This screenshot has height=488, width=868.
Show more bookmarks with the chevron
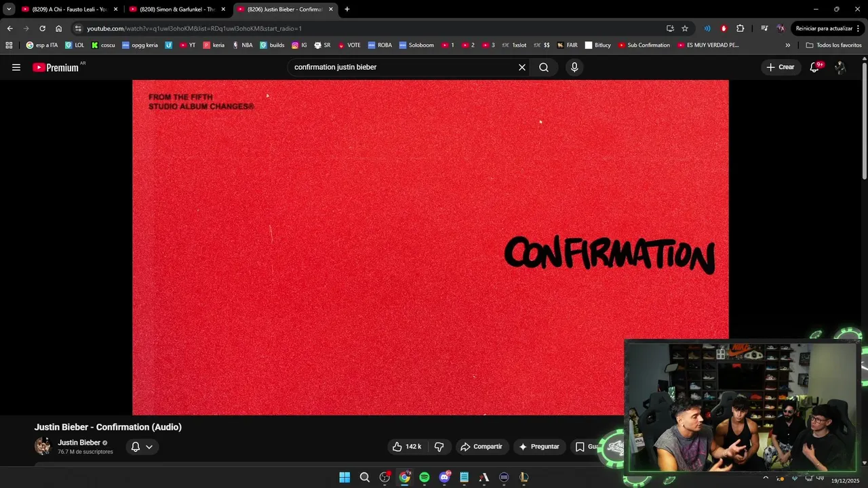point(788,45)
